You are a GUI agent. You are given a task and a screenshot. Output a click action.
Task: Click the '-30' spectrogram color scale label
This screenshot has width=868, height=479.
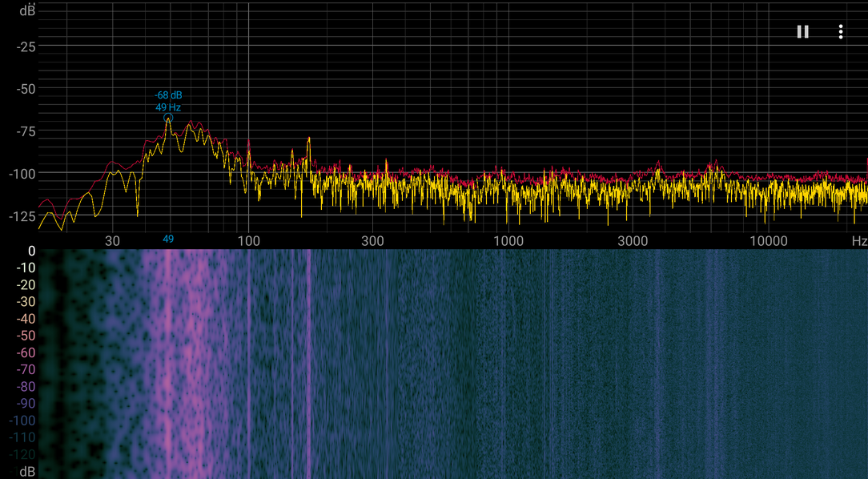click(24, 302)
